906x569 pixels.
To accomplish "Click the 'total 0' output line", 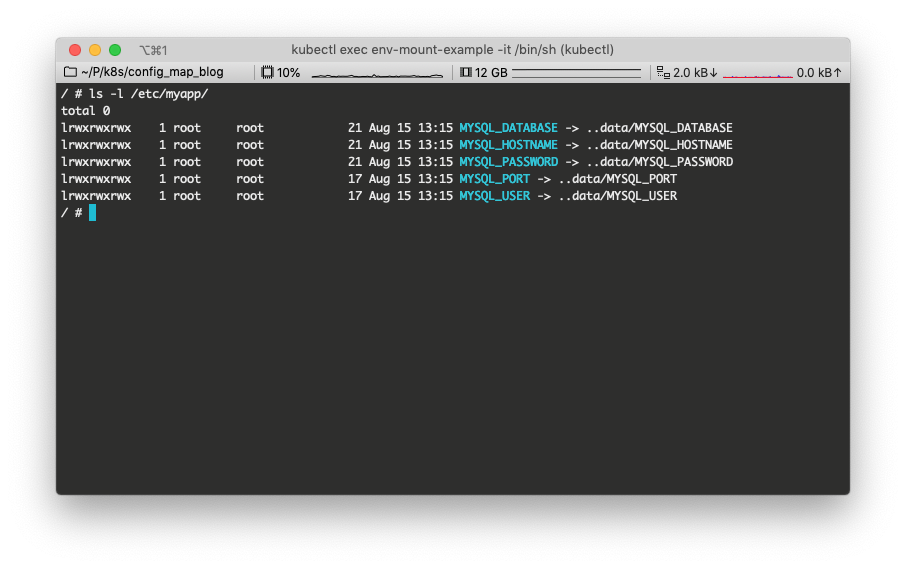I will [86, 110].
